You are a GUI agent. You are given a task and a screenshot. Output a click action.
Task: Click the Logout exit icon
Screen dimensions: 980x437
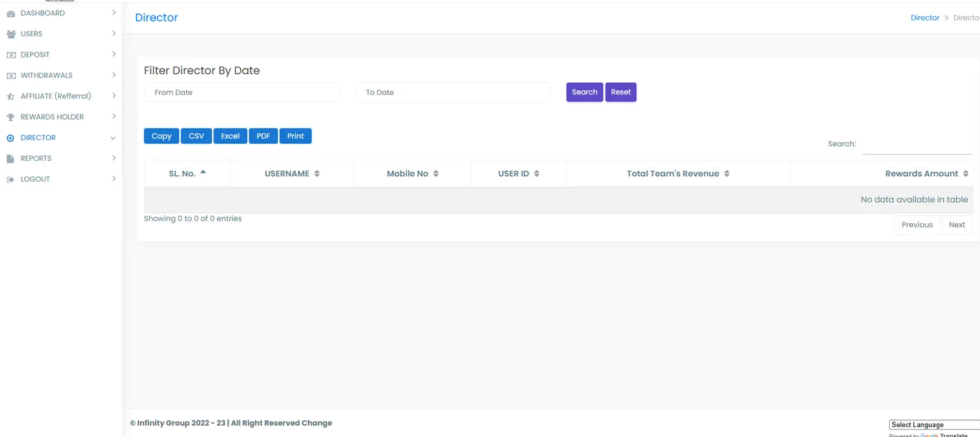pos(10,180)
